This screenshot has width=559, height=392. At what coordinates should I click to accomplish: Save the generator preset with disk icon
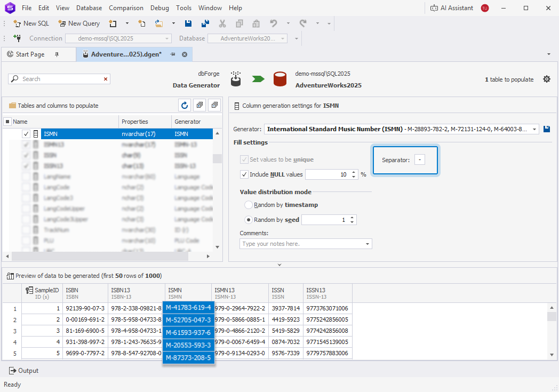(547, 129)
